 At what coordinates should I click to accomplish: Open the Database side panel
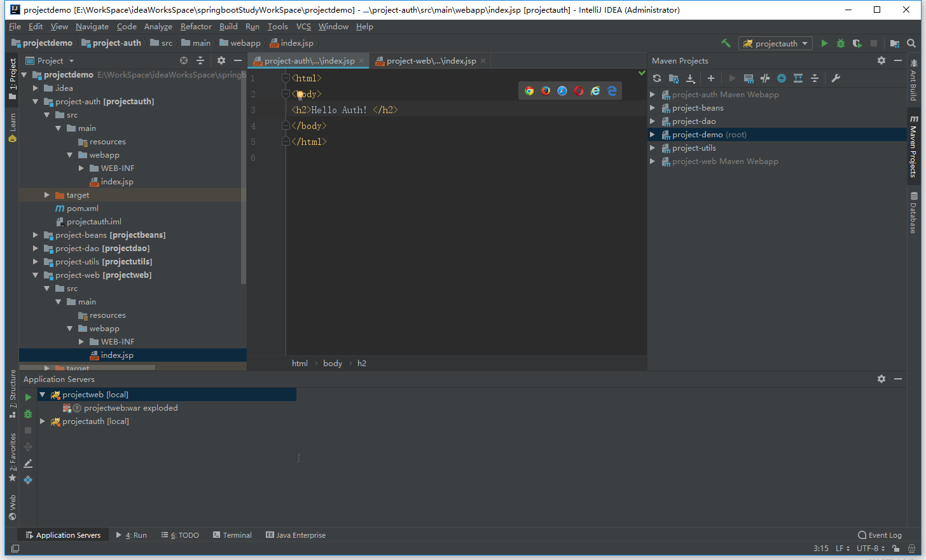tap(913, 212)
